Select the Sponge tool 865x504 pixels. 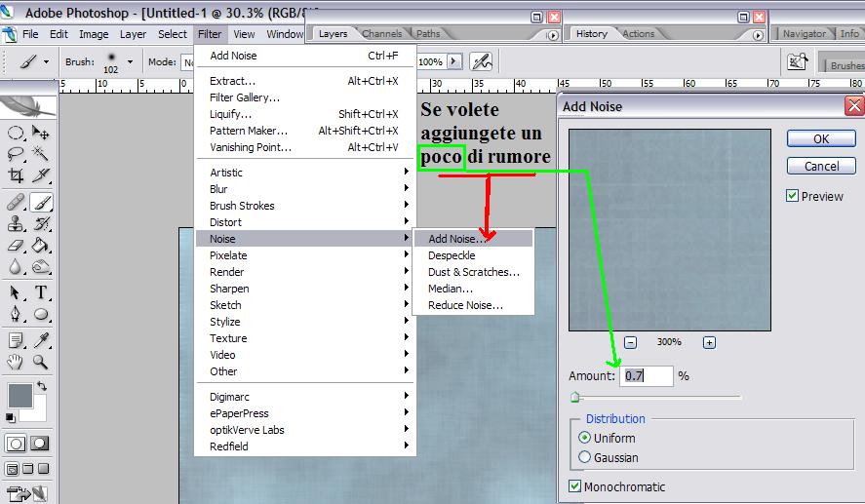[40, 267]
